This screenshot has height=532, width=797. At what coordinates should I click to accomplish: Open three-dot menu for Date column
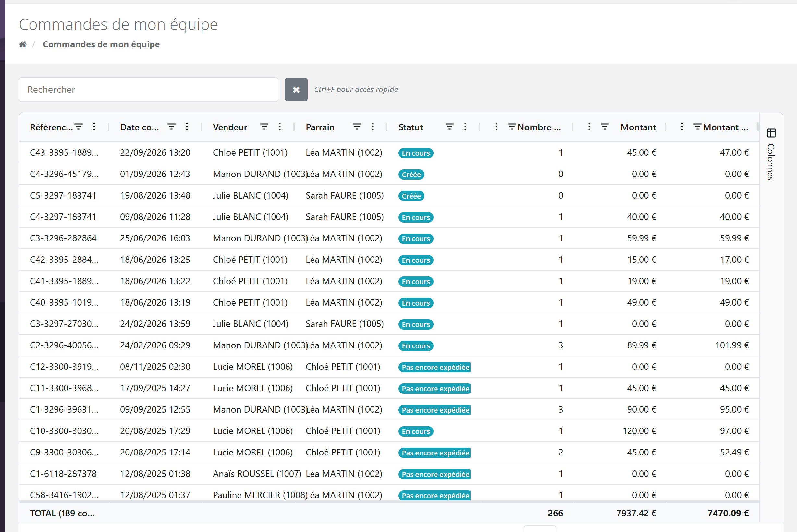pyautogui.click(x=187, y=127)
